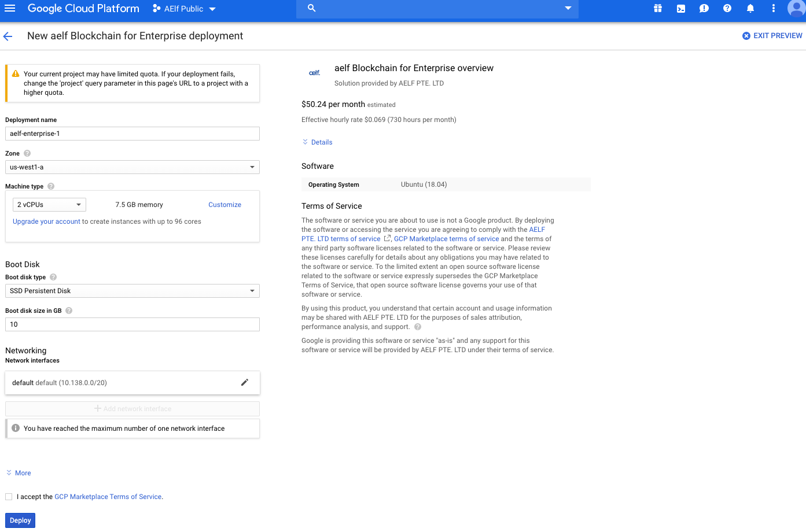Open GCP Marketplace terms of service in overview

[447, 239]
